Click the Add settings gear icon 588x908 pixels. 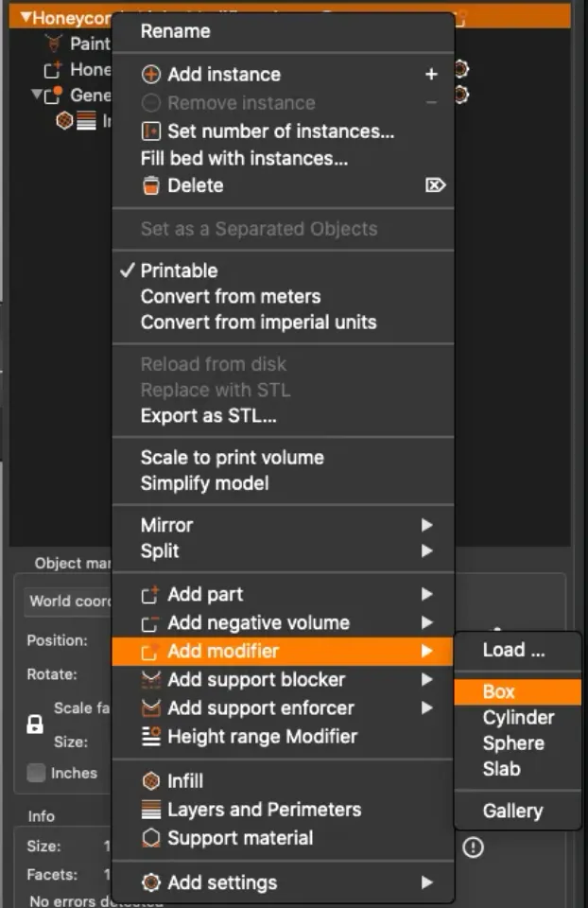pyautogui.click(x=150, y=883)
